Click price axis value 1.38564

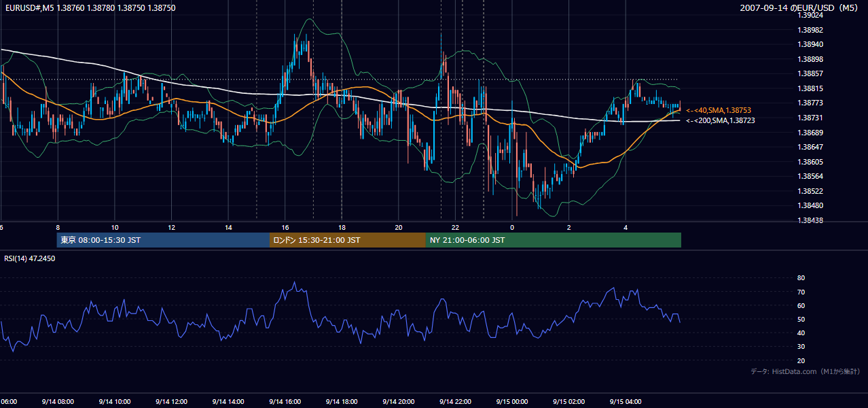pyautogui.click(x=810, y=176)
